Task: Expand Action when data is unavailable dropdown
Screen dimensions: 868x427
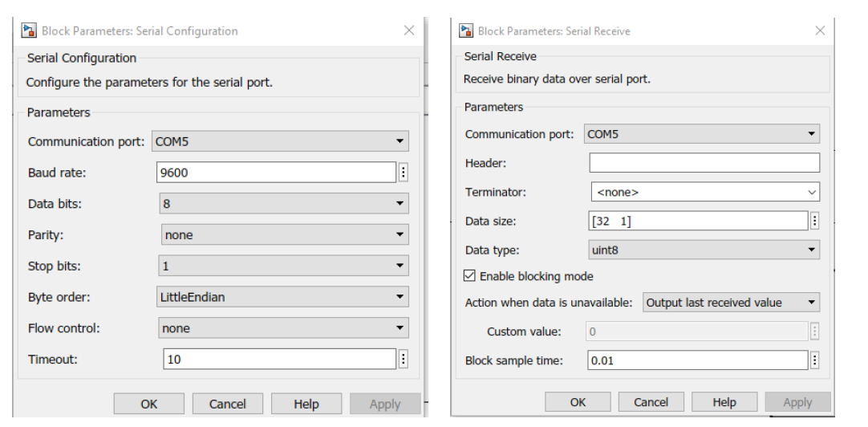Action: click(x=731, y=303)
